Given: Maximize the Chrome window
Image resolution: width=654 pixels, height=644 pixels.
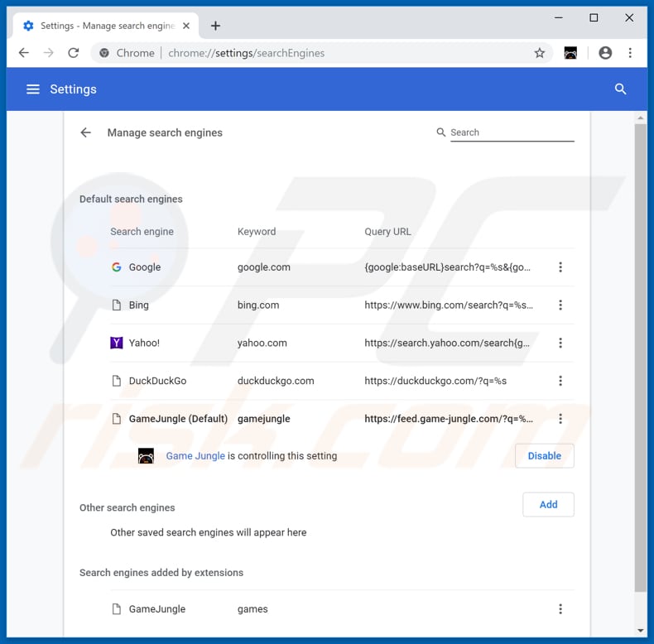Looking at the screenshot, I should 594,18.
